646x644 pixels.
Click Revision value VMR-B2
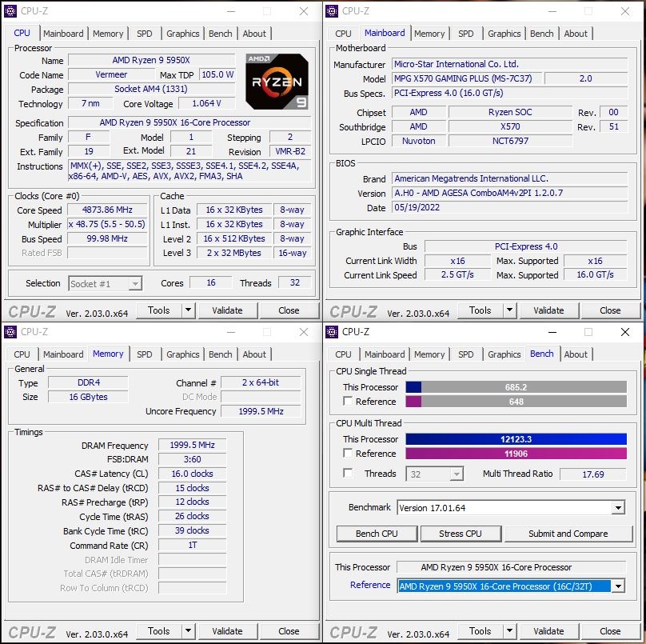(290, 151)
